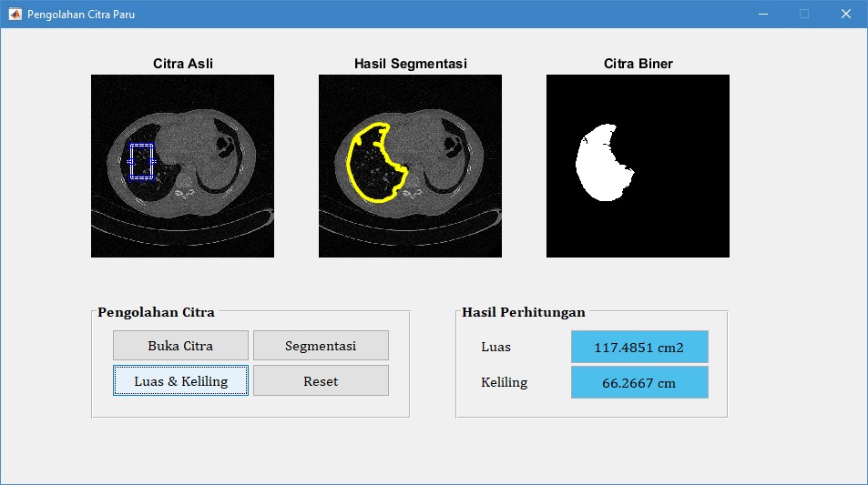Click the "Citra Biner" axes title
Screen dimensions: 868x485
(638, 64)
